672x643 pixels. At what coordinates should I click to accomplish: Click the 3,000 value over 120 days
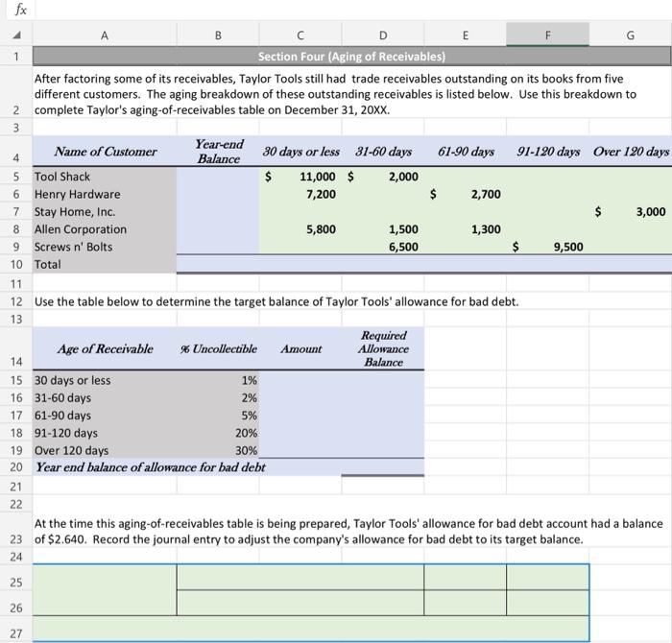631,212
